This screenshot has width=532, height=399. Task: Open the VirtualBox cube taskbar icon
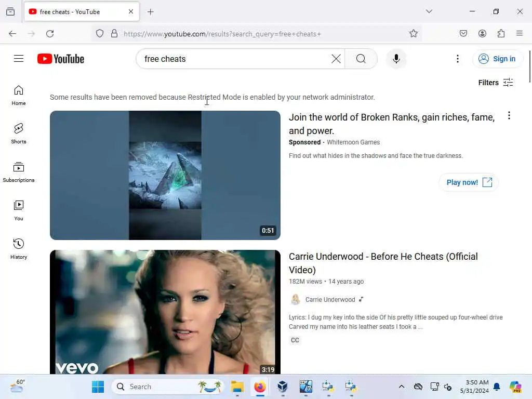tap(282, 387)
